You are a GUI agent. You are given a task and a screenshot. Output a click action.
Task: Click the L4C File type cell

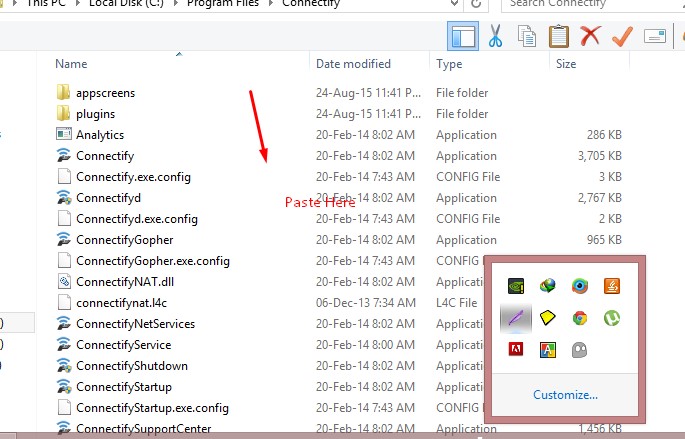(457, 303)
